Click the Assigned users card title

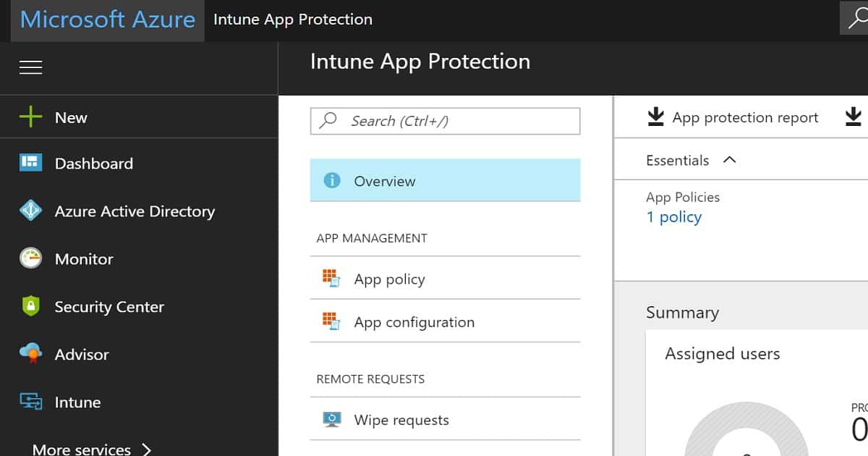(x=723, y=354)
